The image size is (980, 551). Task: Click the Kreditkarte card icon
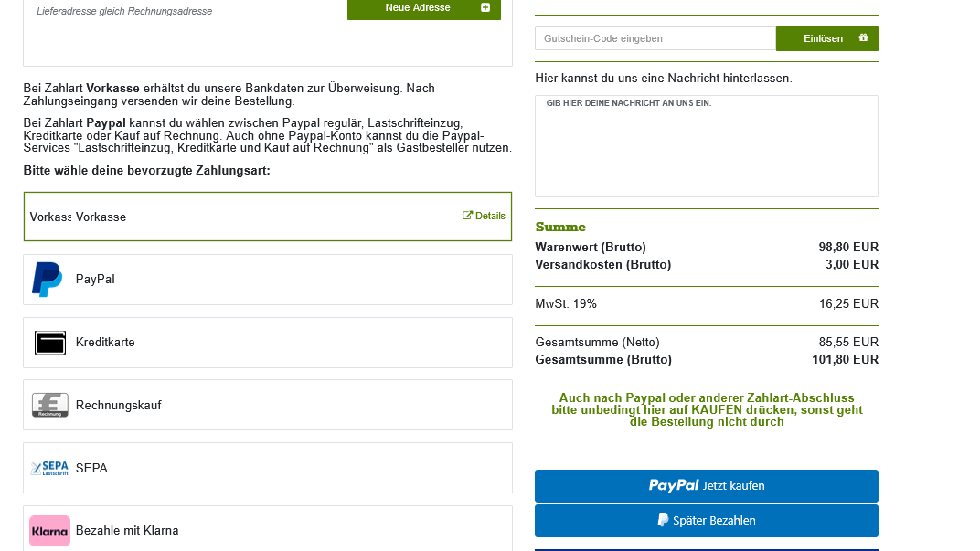(x=50, y=343)
